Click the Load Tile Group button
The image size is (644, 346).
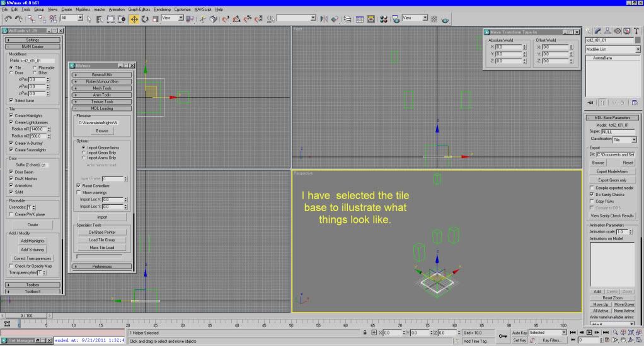click(101, 239)
